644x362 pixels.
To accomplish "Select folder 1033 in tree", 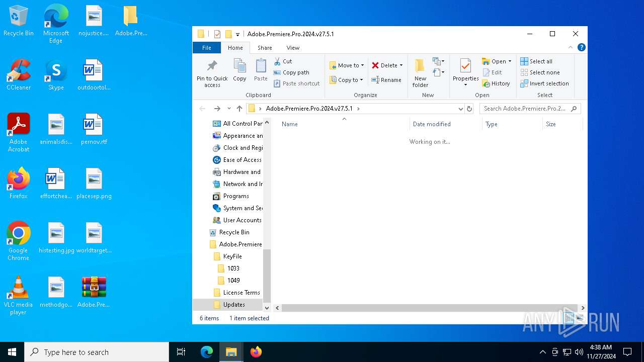I will coord(228,268).
